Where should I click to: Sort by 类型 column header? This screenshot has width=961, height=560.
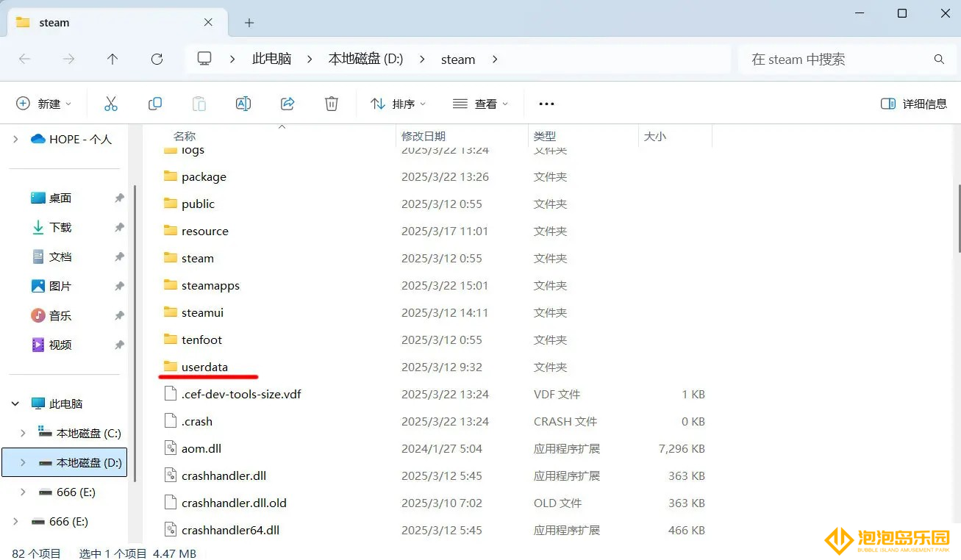(545, 136)
